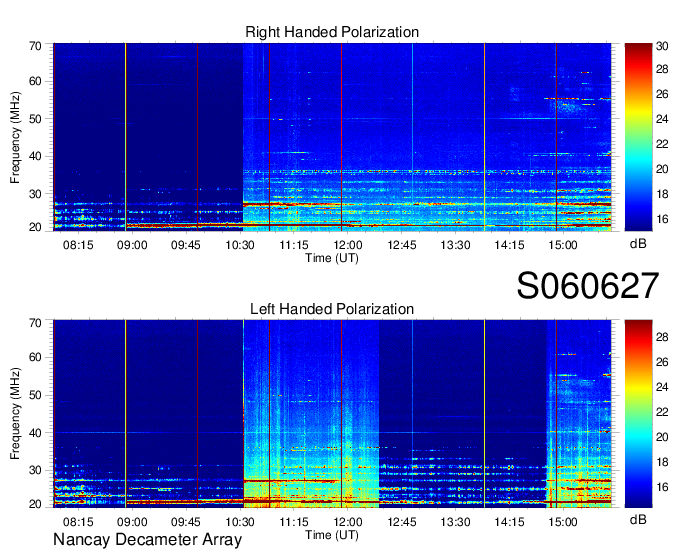The height and width of the screenshot is (552, 680).
Task: Click the "Left Handed Polarization" plot title
Action: (332, 309)
